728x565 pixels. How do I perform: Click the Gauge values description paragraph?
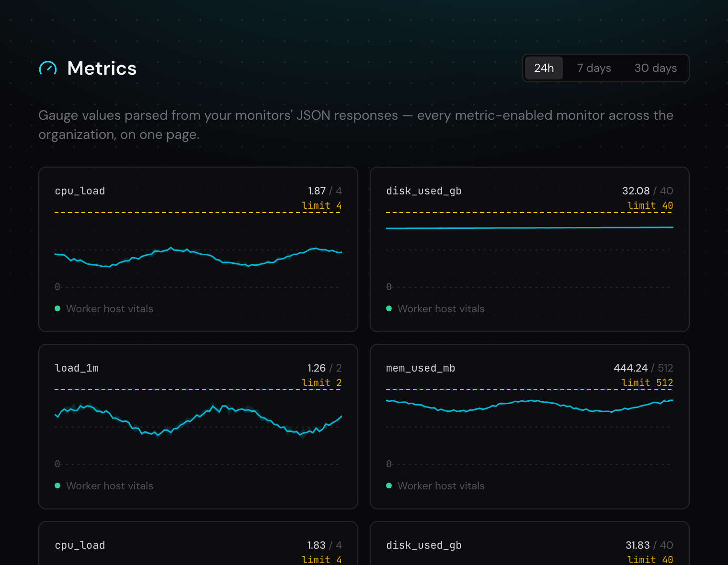point(356,125)
